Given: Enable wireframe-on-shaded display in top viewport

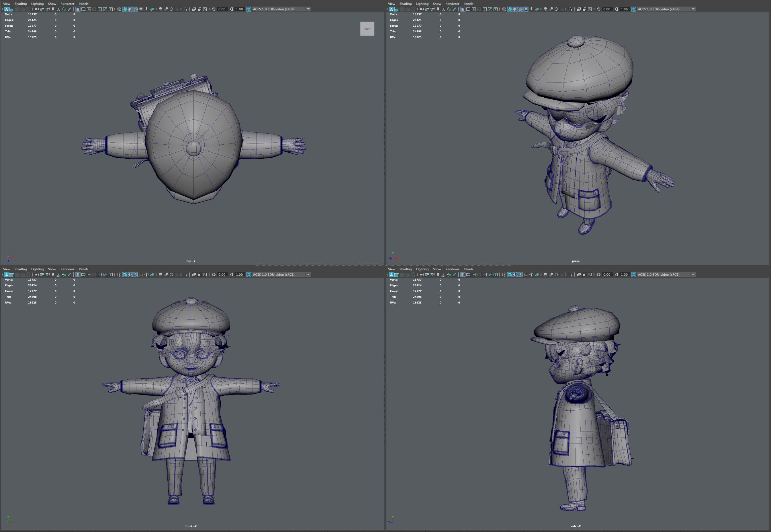Looking at the screenshot, I should pyautogui.click(x=130, y=9).
